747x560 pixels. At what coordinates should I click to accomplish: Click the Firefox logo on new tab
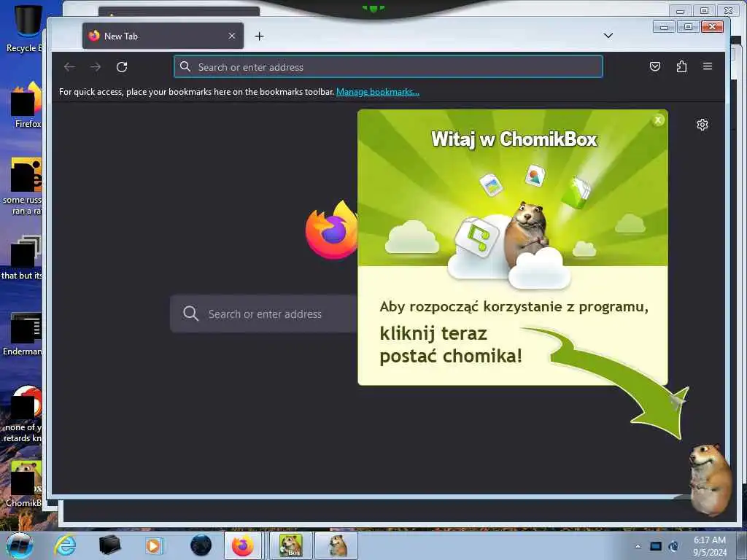332,230
